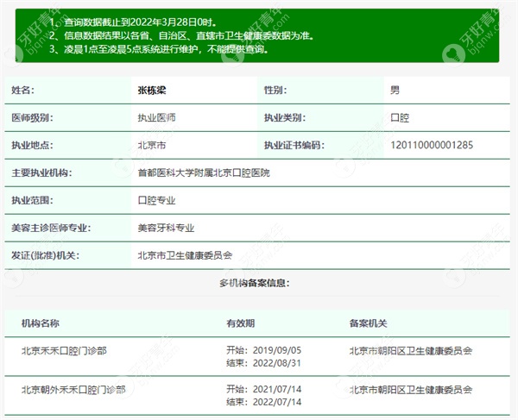Click end date 2022/08/31
The image size is (518, 420).
[277, 363]
